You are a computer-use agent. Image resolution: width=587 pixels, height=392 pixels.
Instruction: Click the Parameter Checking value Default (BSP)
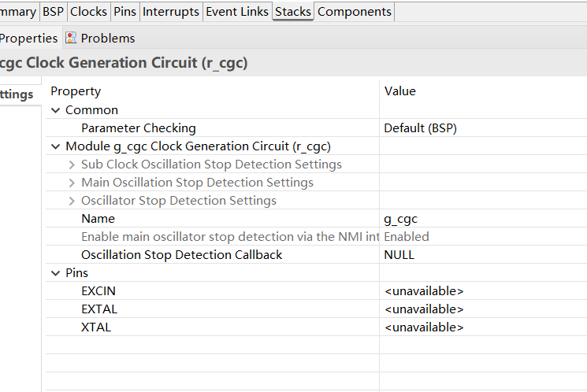[420, 128]
